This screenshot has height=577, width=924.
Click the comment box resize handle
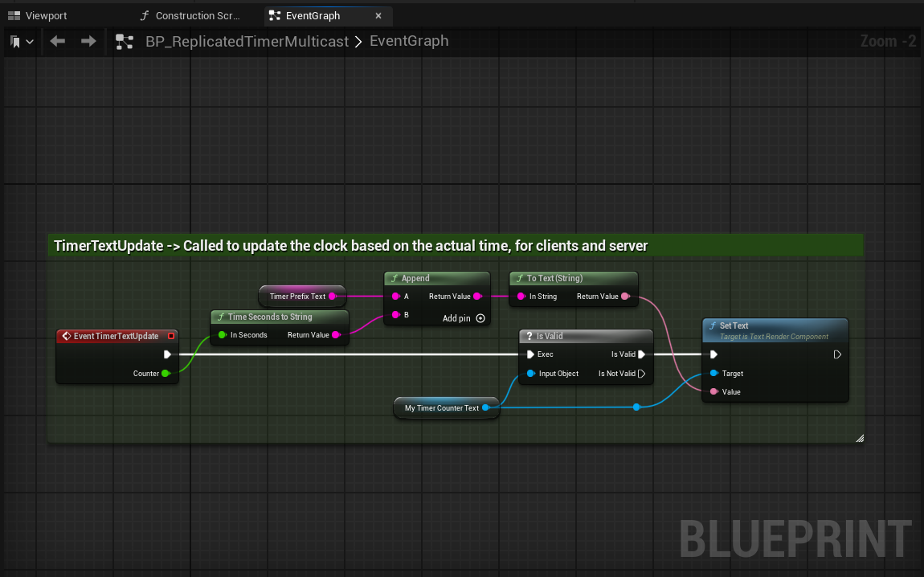click(x=860, y=438)
